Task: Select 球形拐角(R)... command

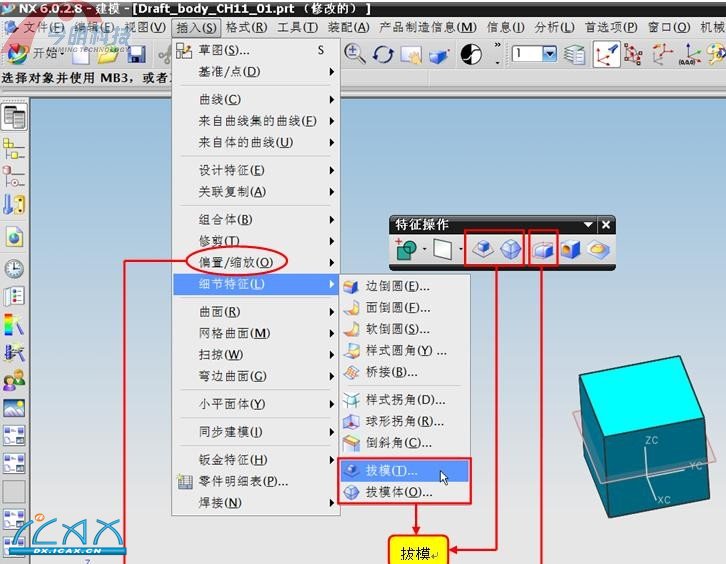Action: (405, 421)
